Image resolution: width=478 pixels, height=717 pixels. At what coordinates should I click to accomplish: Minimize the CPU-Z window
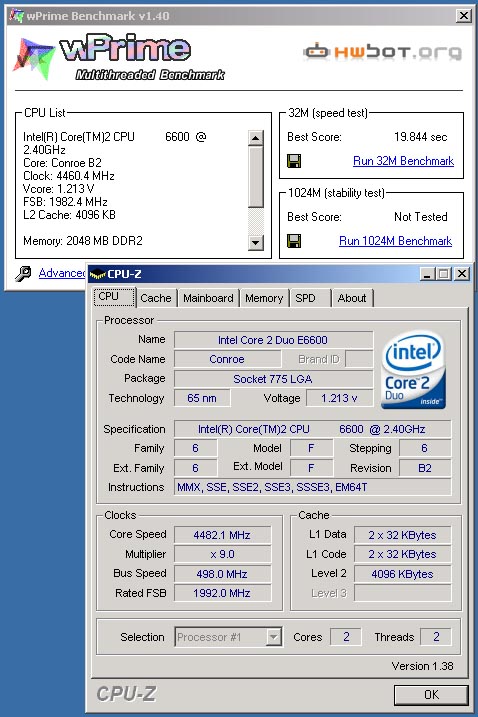click(427, 274)
